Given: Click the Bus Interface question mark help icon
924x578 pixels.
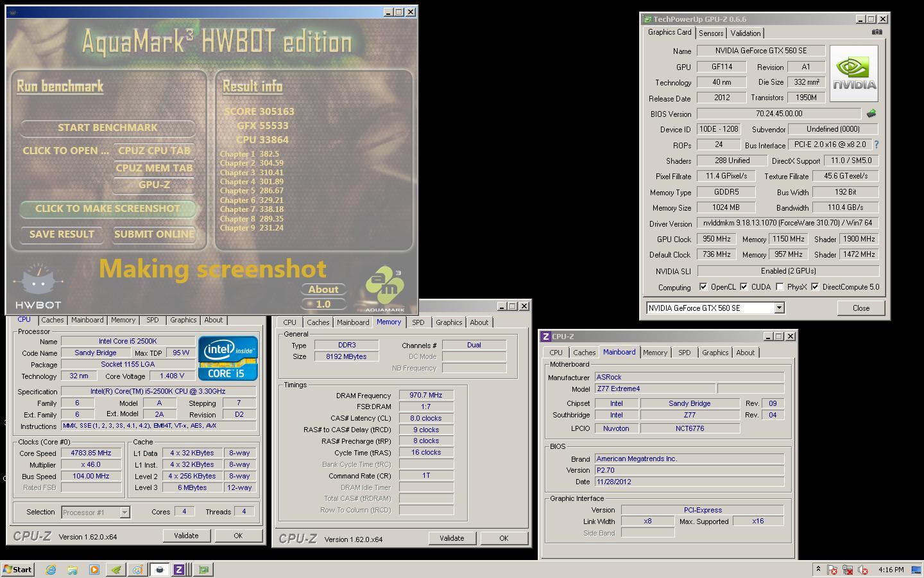Looking at the screenshot, I should tap(877, 144).
